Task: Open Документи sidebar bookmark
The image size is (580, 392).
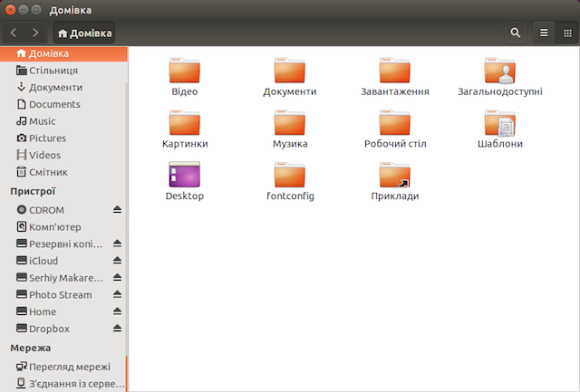Action: [63, 87]
